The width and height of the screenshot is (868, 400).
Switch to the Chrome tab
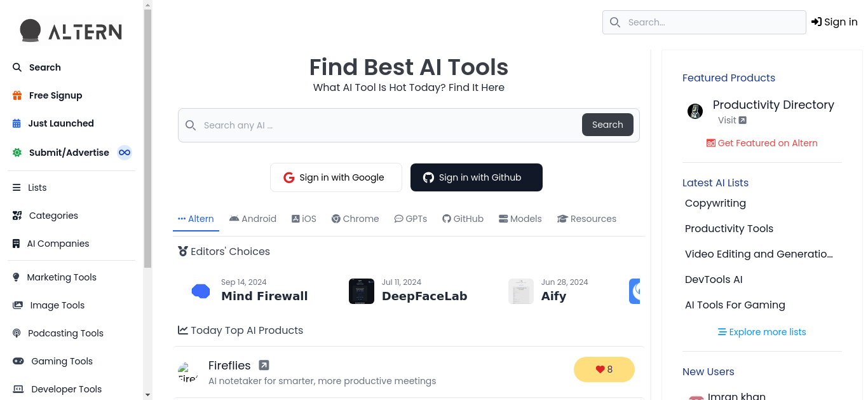click(355, 219)
